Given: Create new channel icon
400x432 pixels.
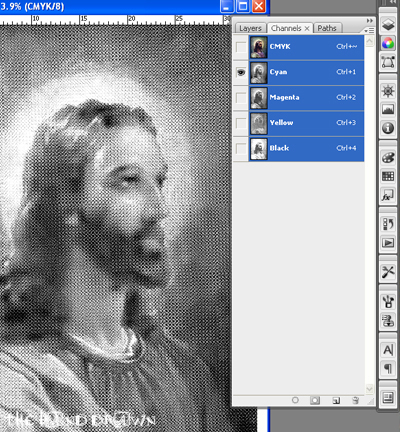Looking at the screenshot, I should [336, 400].
